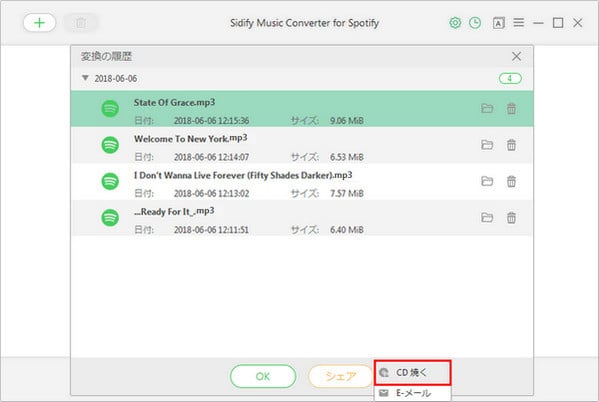Screen dimensions: 599x402
Task: Delete I Don't Wanna Live Forever entry
Action: pos(511,181)
